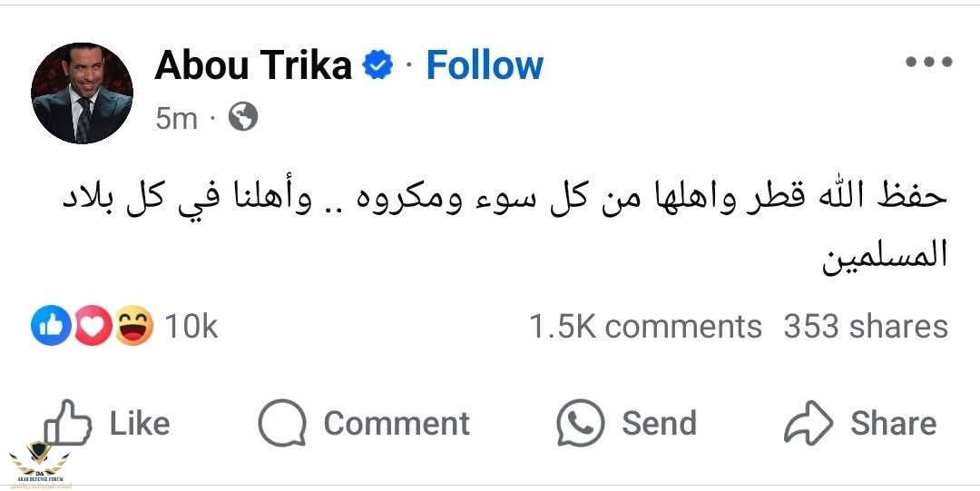Follow Abou Trika's page
This screenshot has width=980, height=491.
(x=485, y=65)
